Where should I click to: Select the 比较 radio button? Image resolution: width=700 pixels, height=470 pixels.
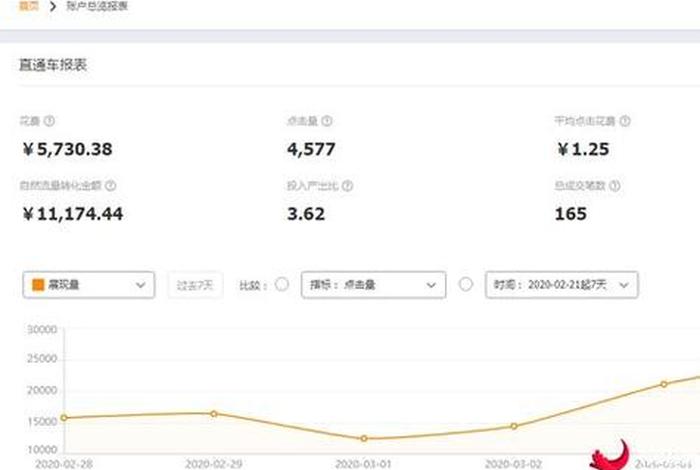(282, 284)
